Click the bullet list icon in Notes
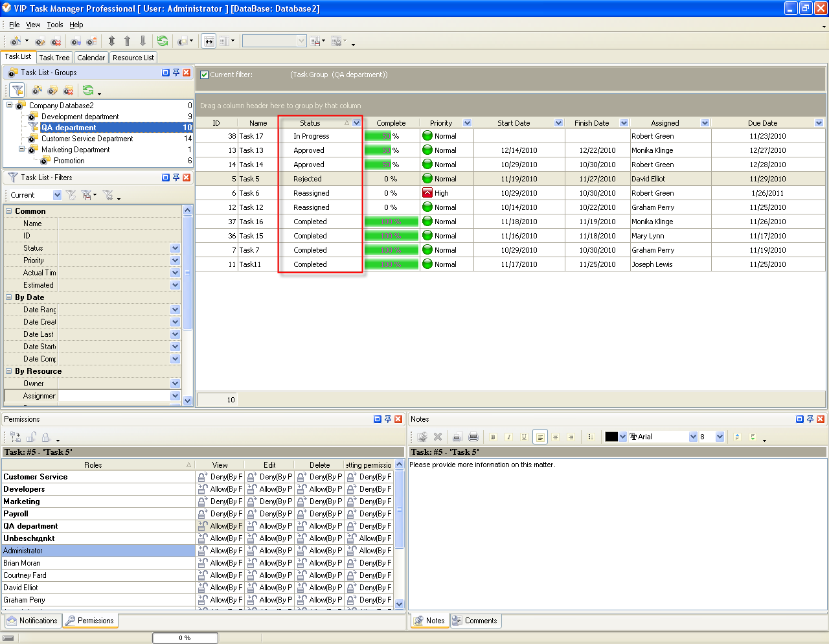 [x=591, y=437]
